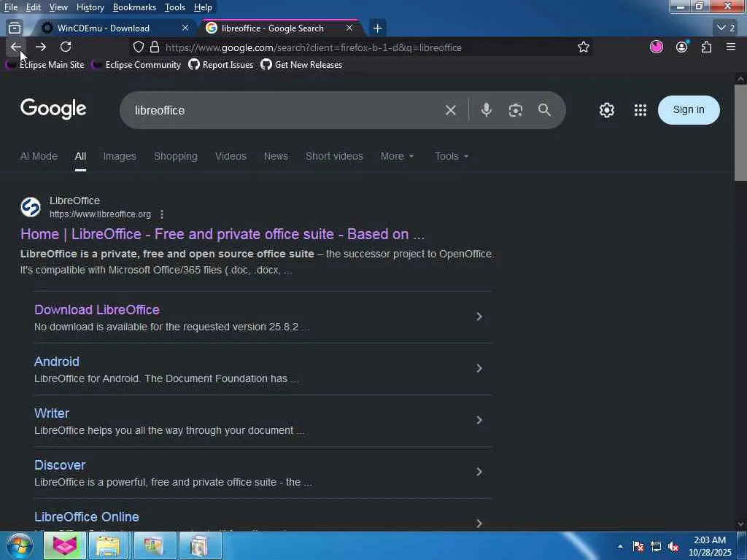
Task: Close the libreoffice - Google Search tab
Action: (349, 28)
